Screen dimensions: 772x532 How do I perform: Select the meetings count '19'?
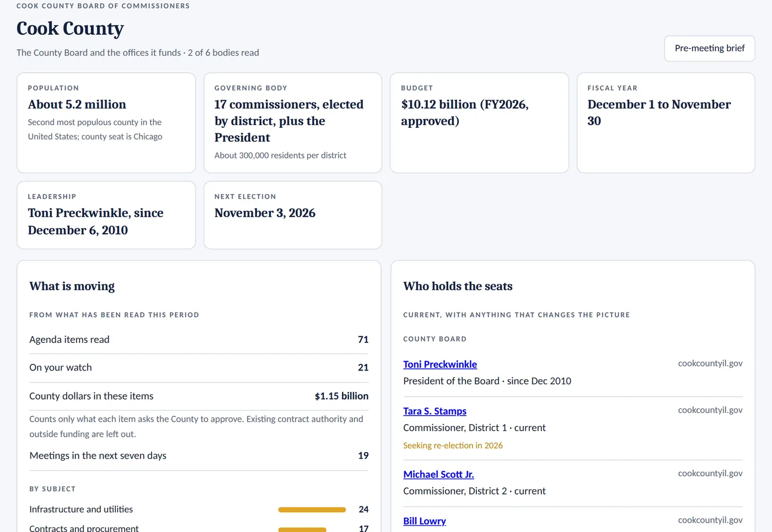(363, 456)
